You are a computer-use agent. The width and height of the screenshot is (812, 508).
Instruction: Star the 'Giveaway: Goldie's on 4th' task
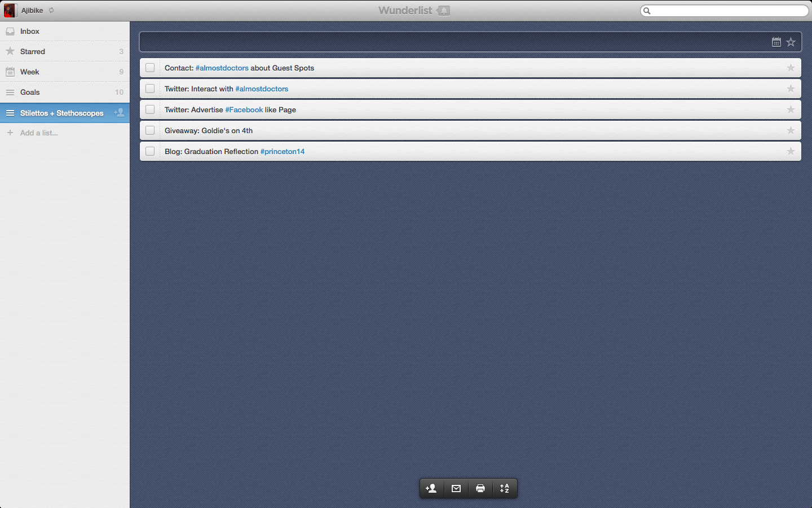point(791,130)
